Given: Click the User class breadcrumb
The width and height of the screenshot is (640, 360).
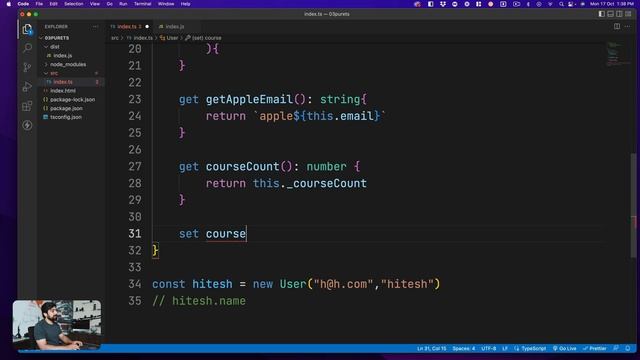Looking at the screenshot, I should pyautogui.click(x=169, y=38).
